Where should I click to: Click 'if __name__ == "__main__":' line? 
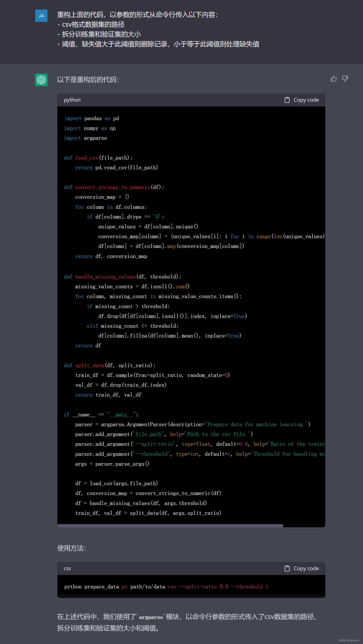[101, 415]
